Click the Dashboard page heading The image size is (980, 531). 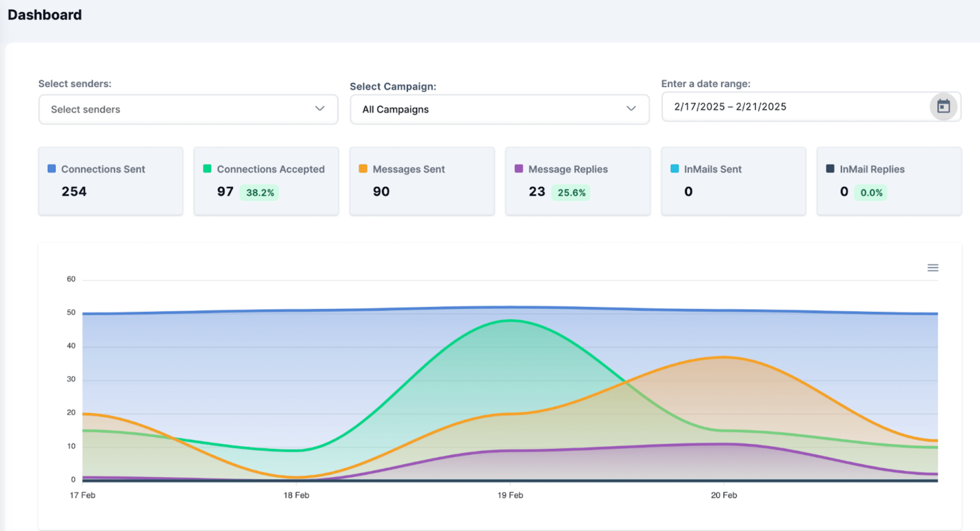(45, 15)
